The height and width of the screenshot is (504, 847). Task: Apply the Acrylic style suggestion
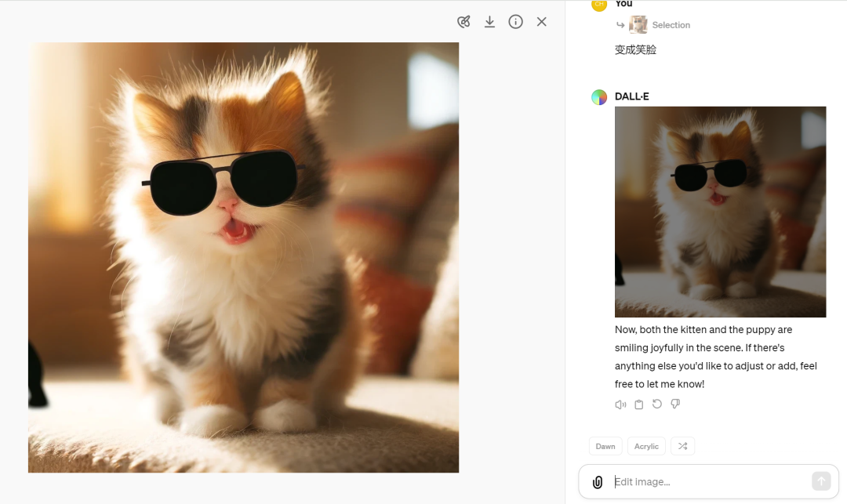(646, 446)
